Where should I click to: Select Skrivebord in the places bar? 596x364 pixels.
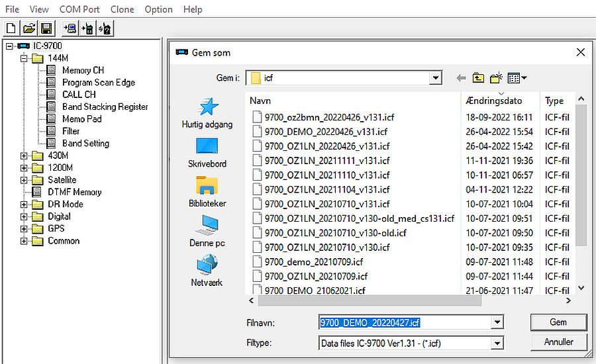(207, 153)
